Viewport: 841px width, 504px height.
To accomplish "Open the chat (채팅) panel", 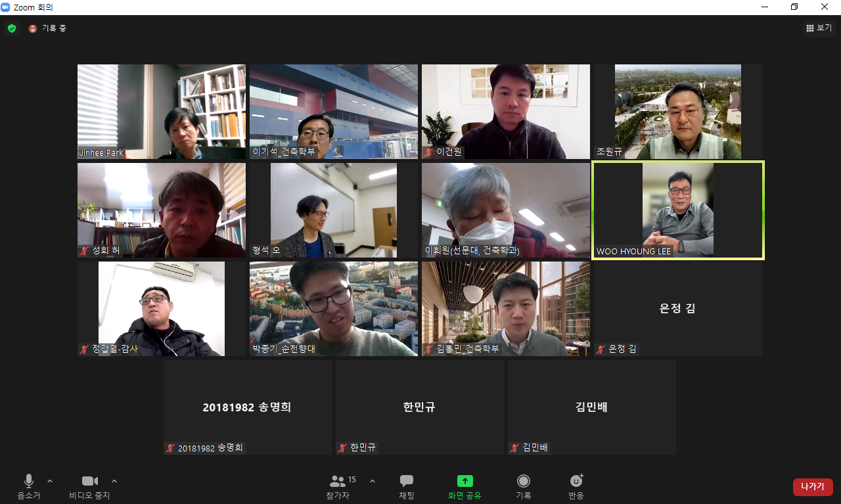I will (407, 482).
